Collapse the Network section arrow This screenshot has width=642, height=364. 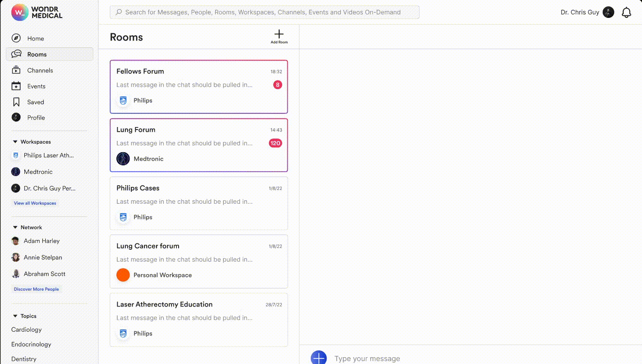[x=15, y=228]
